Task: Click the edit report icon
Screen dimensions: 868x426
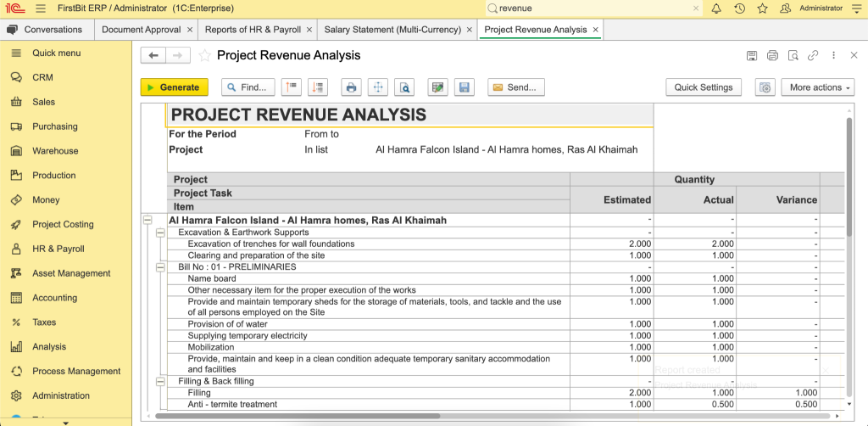Action: [438, 87]
